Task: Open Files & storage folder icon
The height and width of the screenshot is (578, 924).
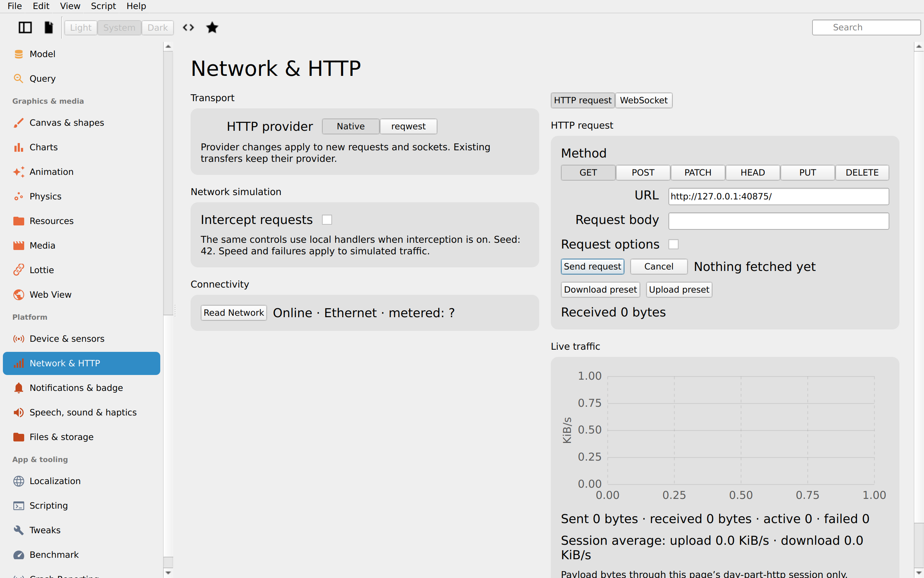Action: click(x=18, y=437)
